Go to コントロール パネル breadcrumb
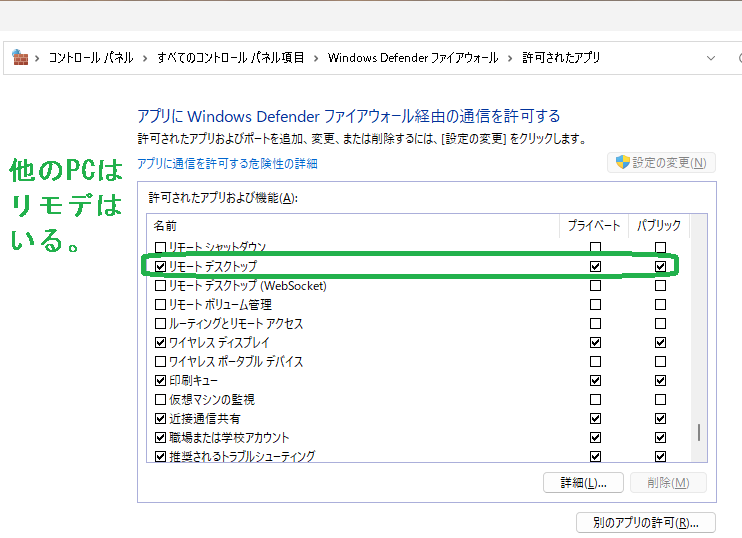The width and height of the screenshot is (742, 538). (x=91, y=58)
